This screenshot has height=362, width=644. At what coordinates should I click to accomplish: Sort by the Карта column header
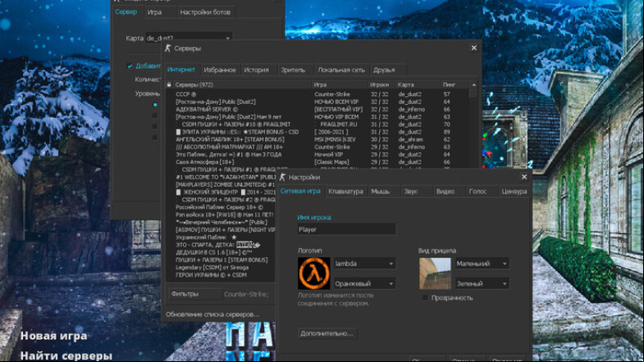(418, 85)
